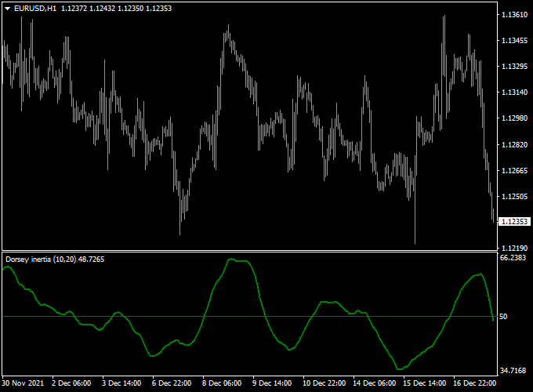Select the 1.12665 price scale label
This screenshot has height=392, width=533.
(x=515, y=170)
